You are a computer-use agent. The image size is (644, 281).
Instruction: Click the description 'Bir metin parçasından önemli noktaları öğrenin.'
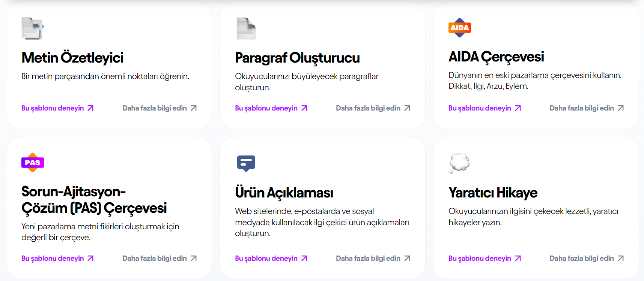coord(105,76)
